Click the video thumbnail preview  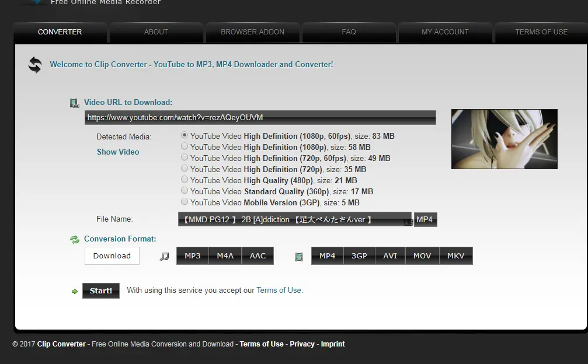coord(505,139)
